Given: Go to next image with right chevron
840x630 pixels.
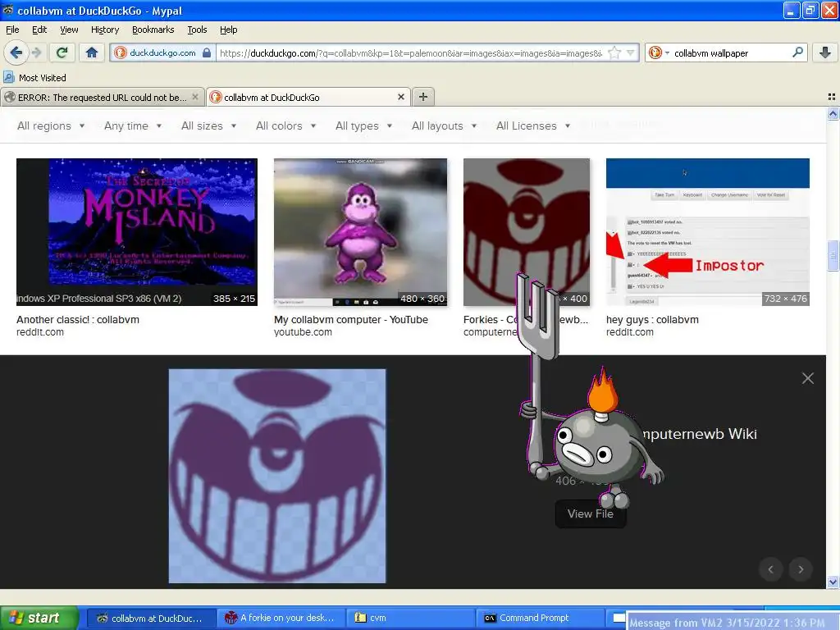Looking at the screenshot, I should click(801, 569).
